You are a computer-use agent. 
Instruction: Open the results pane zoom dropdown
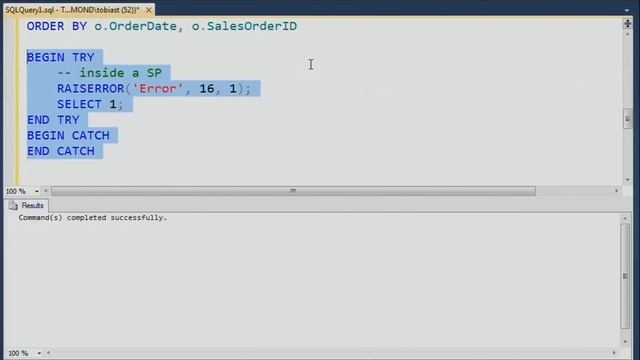(39, 353)
